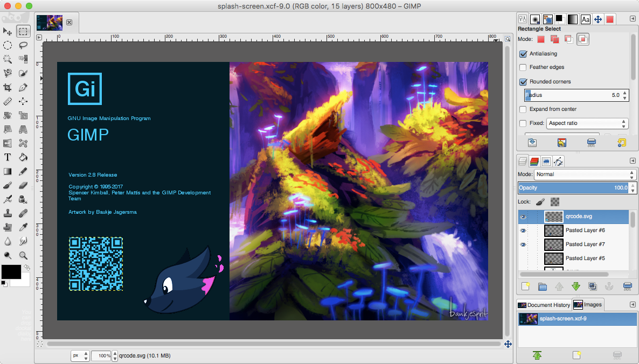The height and width of the screenshot is (364, 639).
Task: Set selection mode to Replace current selection
Action: tap(541, 39)
